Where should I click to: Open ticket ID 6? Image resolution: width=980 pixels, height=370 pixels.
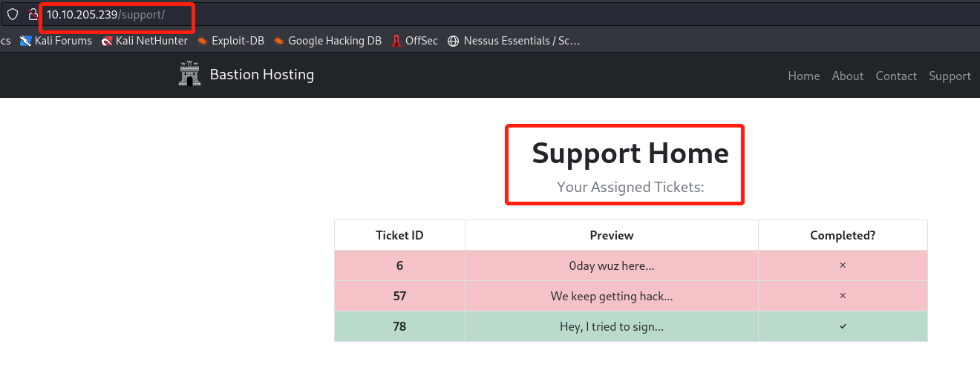pos(399,265)
